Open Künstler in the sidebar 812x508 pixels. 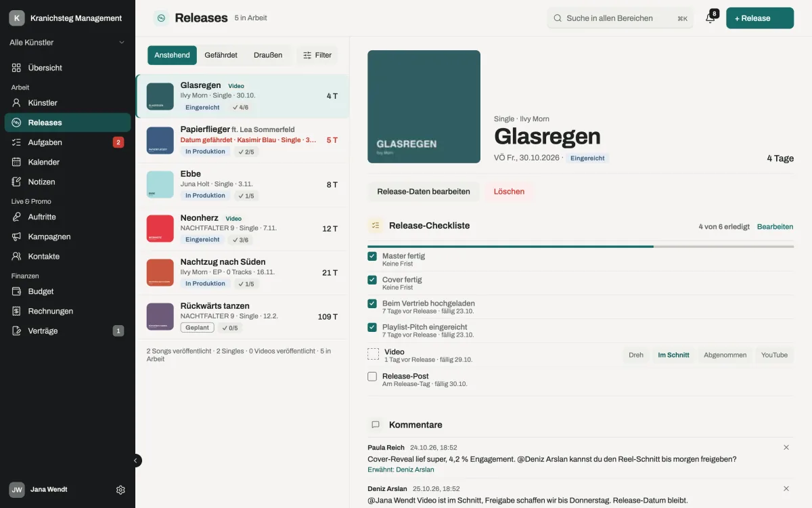68,103
